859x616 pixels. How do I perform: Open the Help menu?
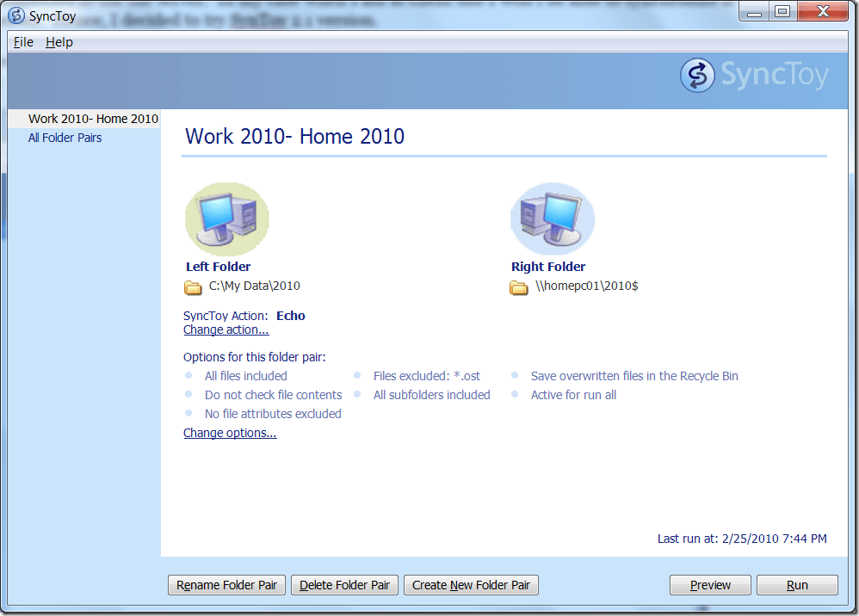pyautogui.click(x=59, y=42)
